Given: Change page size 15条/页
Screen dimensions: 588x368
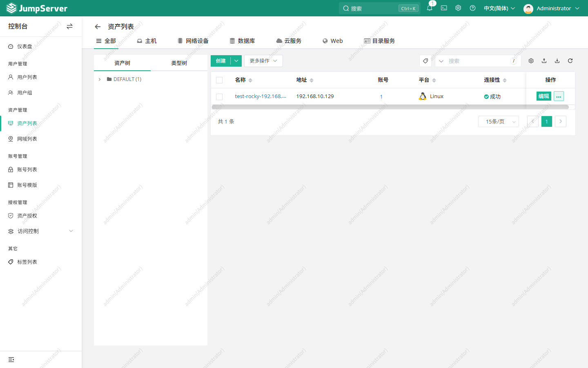Looking at the screenshot, I should (499, 121).
